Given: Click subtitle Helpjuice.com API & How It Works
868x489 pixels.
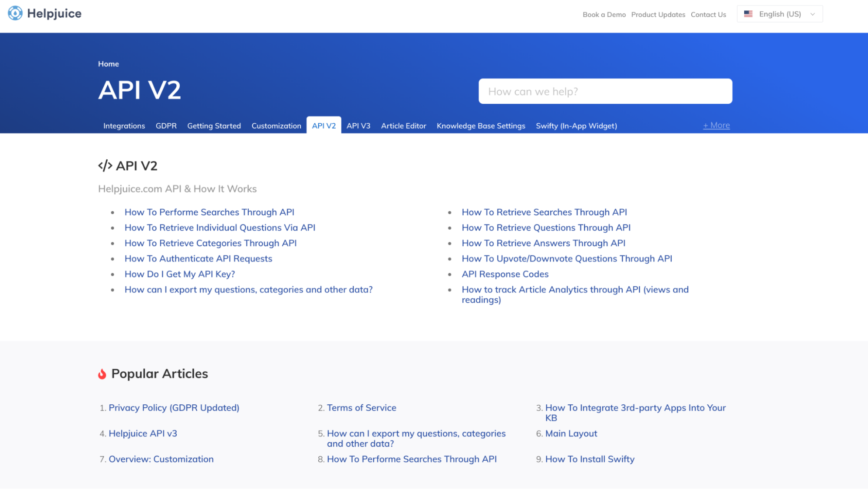Looking at the screenshot, I should pos(177,189).
